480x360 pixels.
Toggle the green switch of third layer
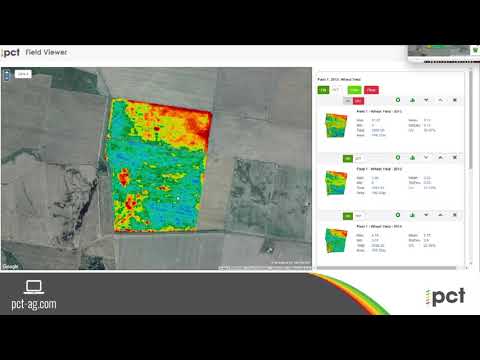click(x=348, y=216)
